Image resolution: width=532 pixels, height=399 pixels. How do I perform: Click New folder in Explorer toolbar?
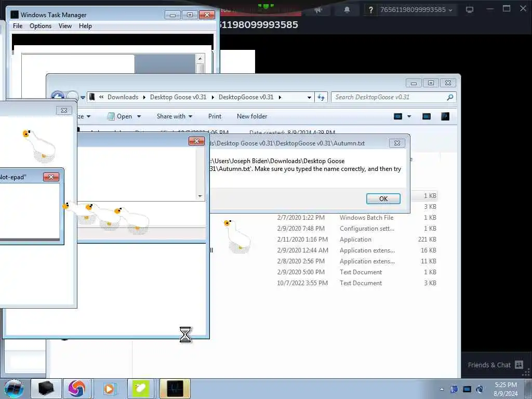click(252, 116)
